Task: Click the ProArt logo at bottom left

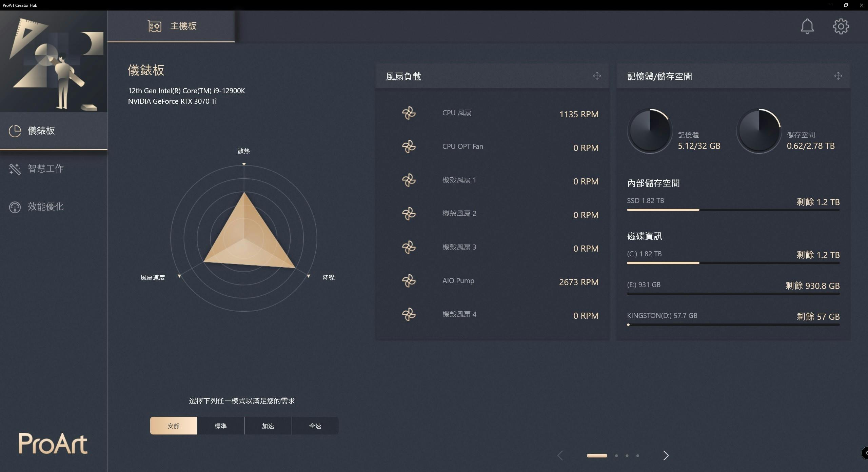Action: pos(53,443)
